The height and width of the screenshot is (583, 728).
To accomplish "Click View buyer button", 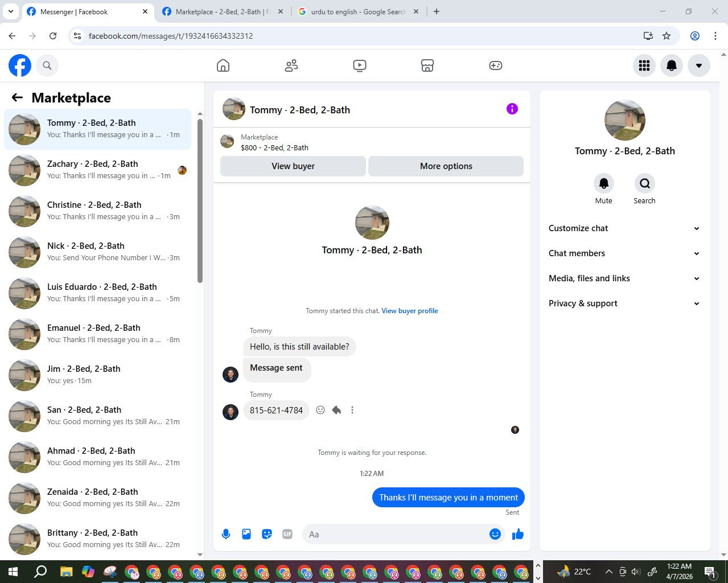I will [x=293, y=166].
